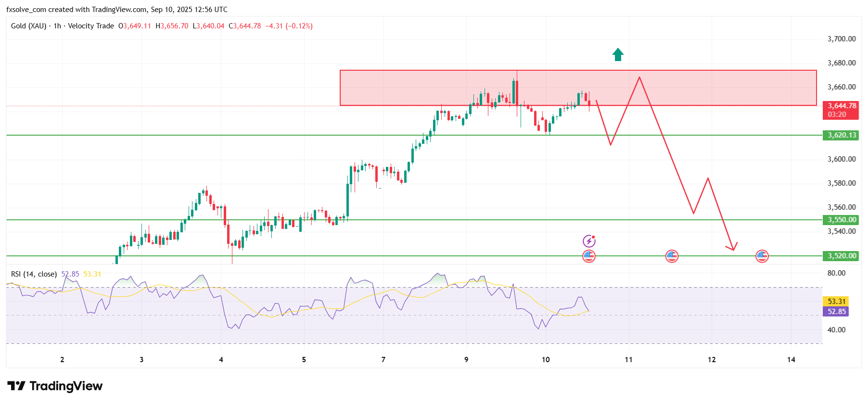
Task: Click the 3,700.00 mark on the price axis
Action: pyautogui.click(x=841, y=39)
